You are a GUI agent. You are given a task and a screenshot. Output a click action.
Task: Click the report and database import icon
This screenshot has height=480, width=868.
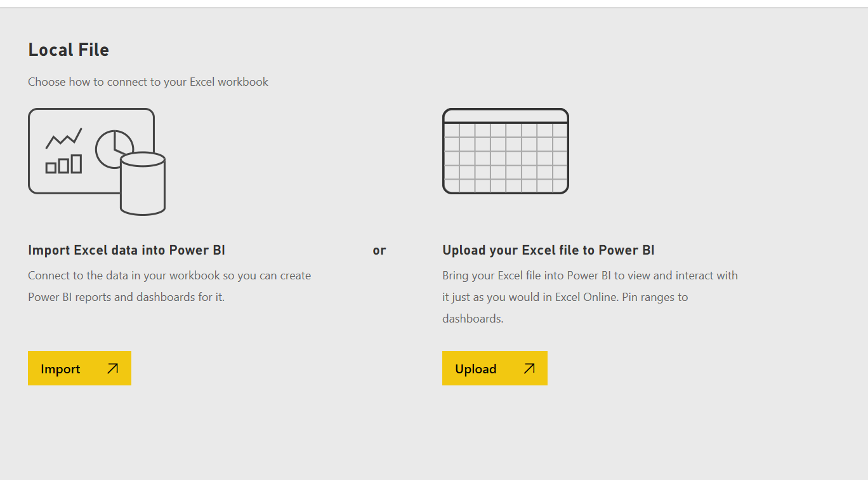click(x=96, y=162)
